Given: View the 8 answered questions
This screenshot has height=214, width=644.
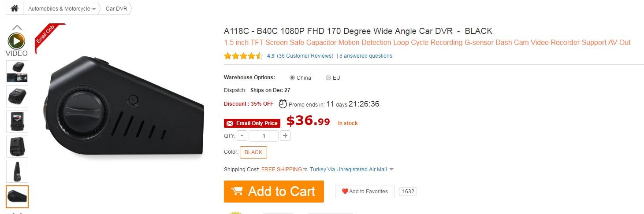Looking at the screenshot, I should coord(365,56).
